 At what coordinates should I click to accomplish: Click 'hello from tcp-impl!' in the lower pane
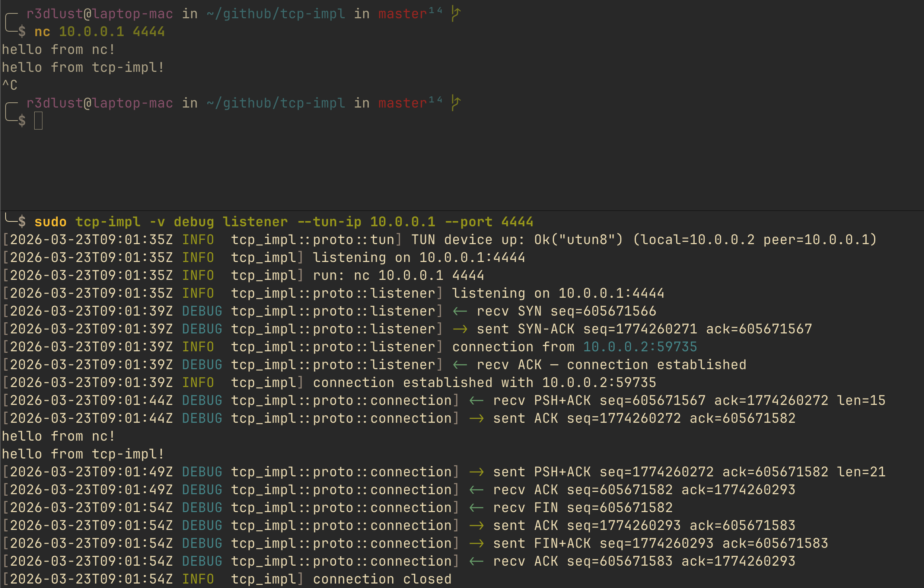(x=83, y=454)
